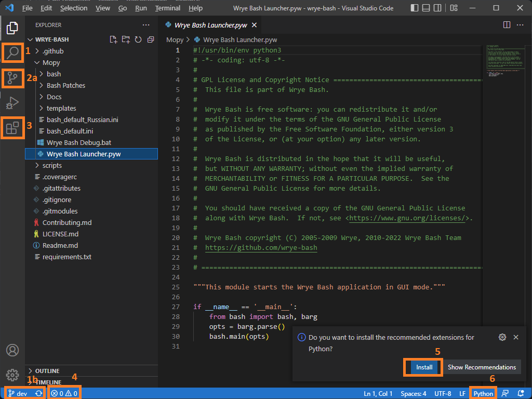Click Show Recommendations button
The height and width of the screenshot is (399, 532).
click(x=482, y=367)
